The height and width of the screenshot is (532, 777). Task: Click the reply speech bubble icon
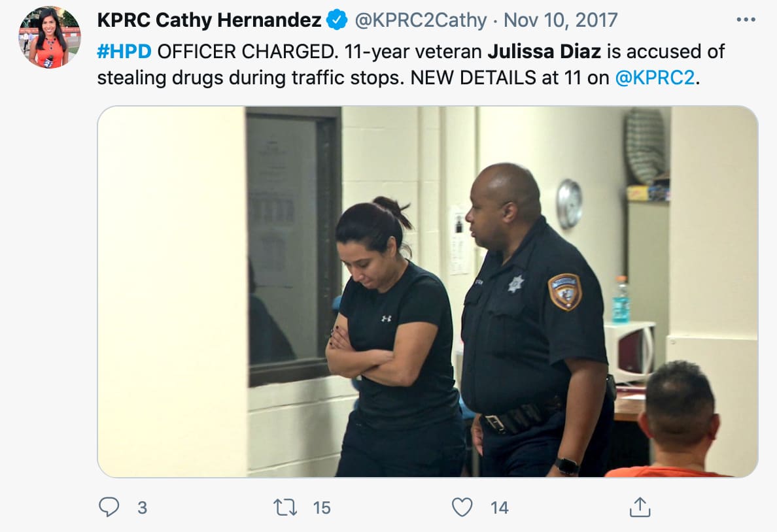click(109, 507)
